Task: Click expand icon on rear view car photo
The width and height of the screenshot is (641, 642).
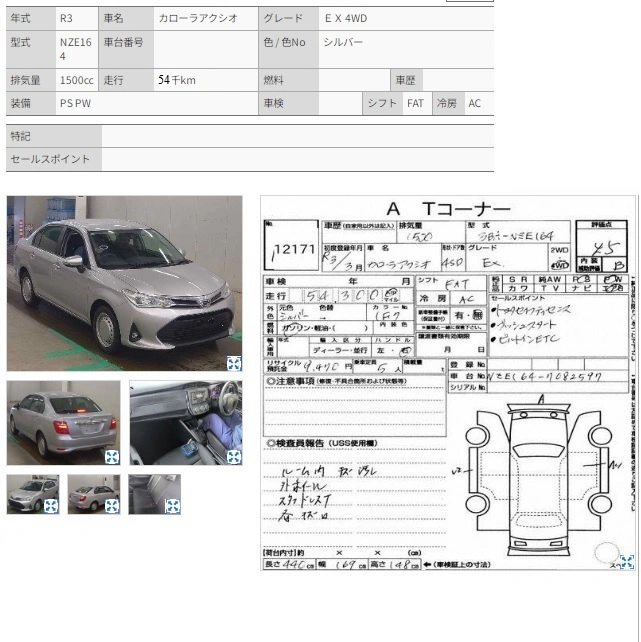Action: click(112, 457)
